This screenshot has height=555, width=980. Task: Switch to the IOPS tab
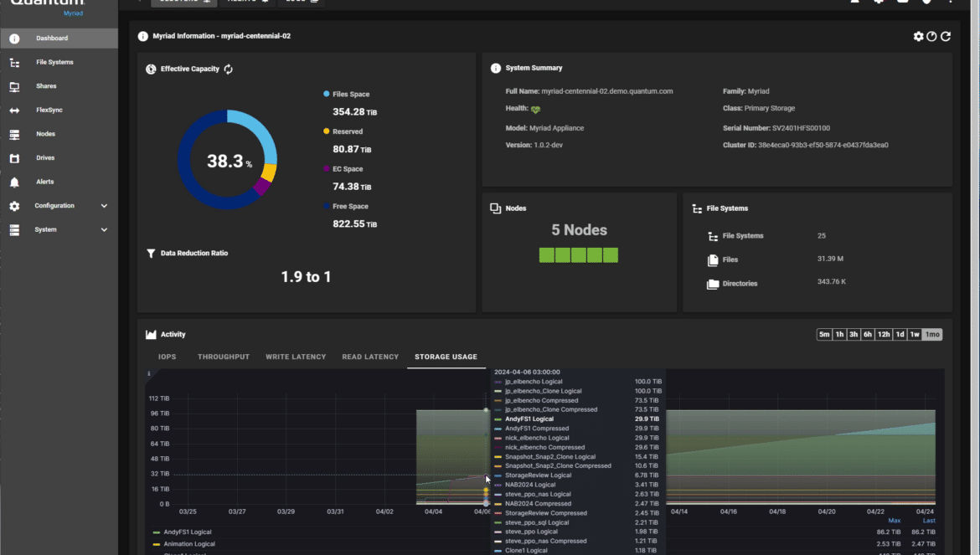coord(167,357)
